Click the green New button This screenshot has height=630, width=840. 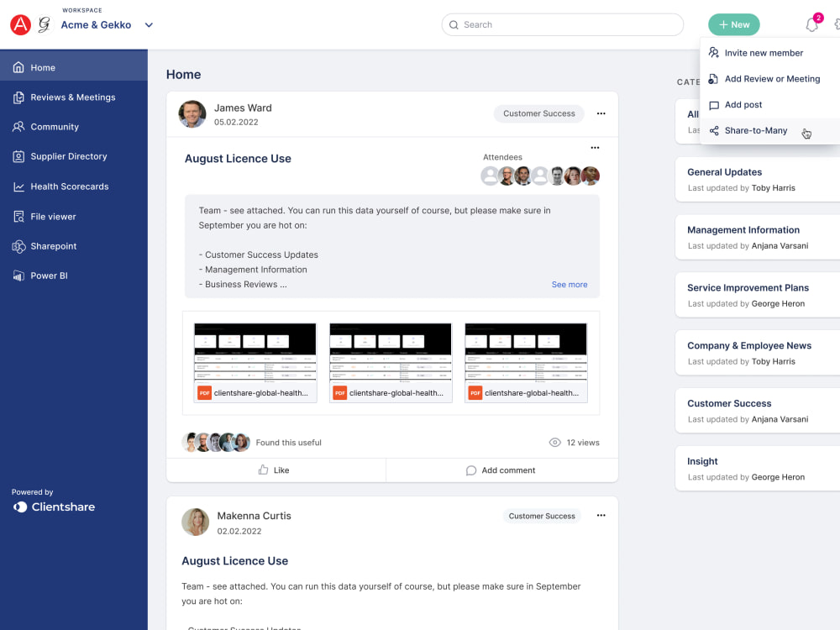tap(733, 24)
